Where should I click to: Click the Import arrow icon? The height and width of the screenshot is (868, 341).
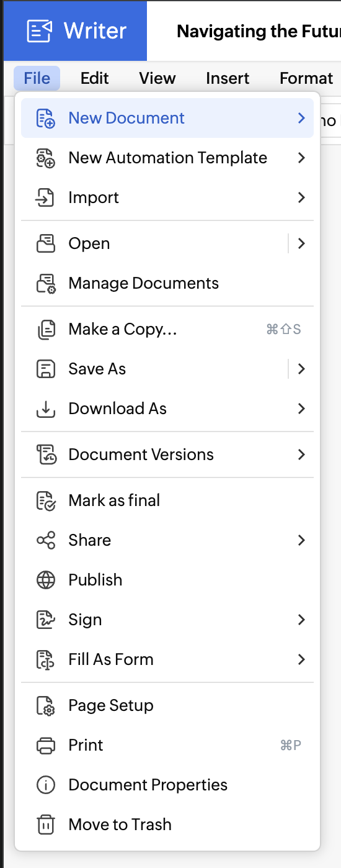[46, 197]
